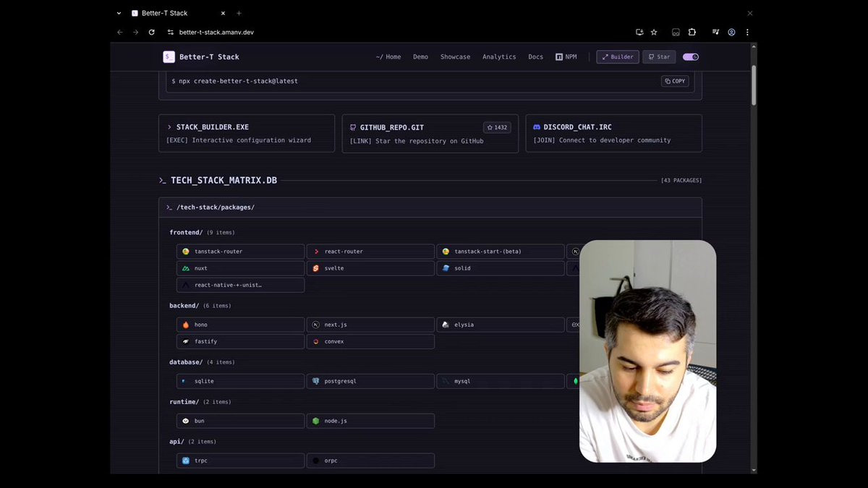Click the orpc logo icon
Screen dimensions: 868x488
click(x=316, y=461)
